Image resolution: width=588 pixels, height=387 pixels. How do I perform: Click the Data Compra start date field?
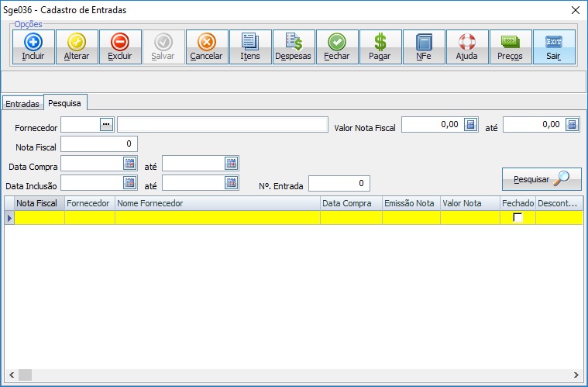(x=92, y=164)
